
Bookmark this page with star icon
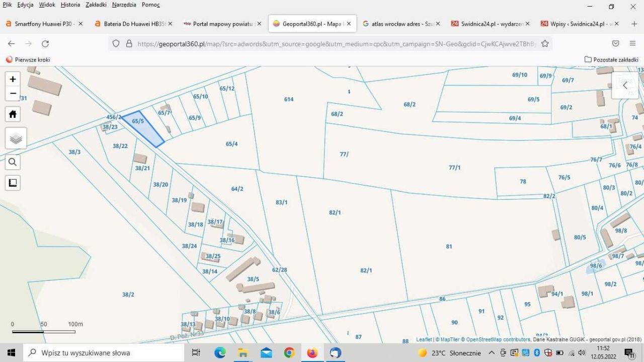[545, 44]
